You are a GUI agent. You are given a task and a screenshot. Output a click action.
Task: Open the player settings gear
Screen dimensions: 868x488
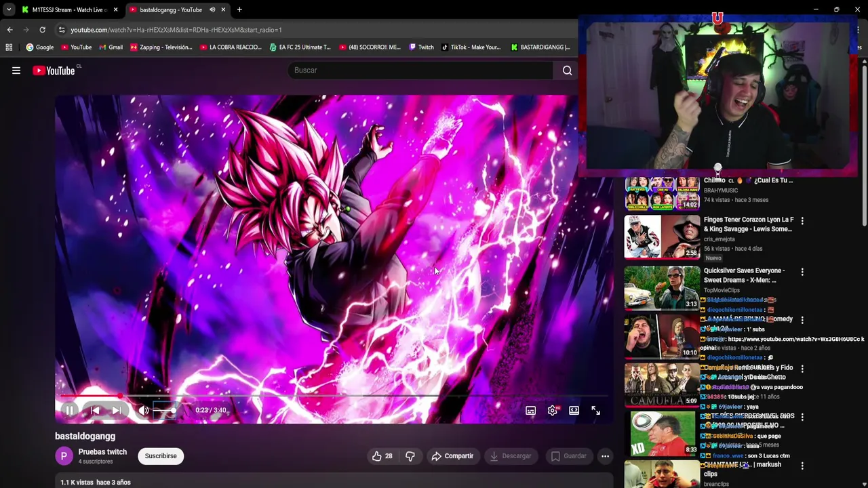[x=553, y=410]
